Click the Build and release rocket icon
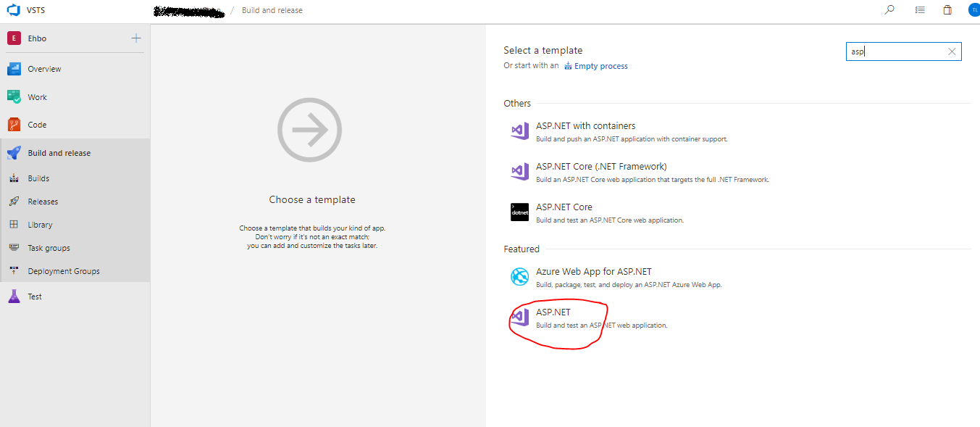This screenshot has width=980, height=427. (x=14, y=153)
